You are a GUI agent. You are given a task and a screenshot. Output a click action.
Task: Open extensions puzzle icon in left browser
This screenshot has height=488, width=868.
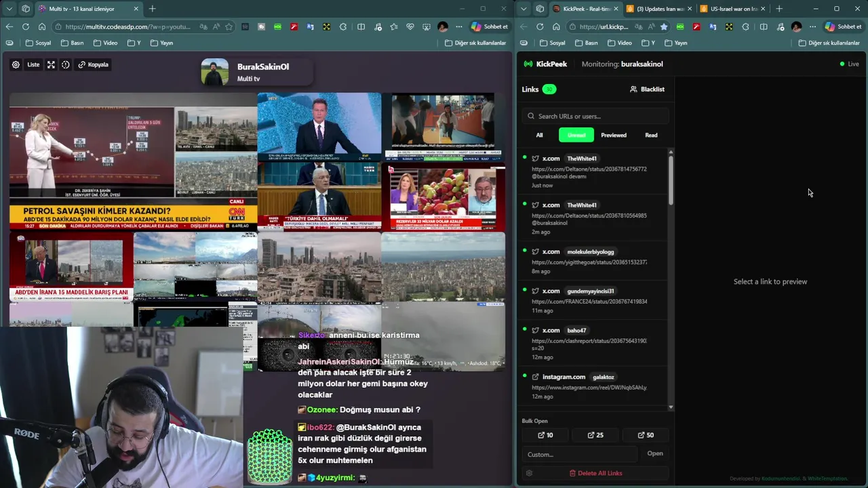coord(343,26)
